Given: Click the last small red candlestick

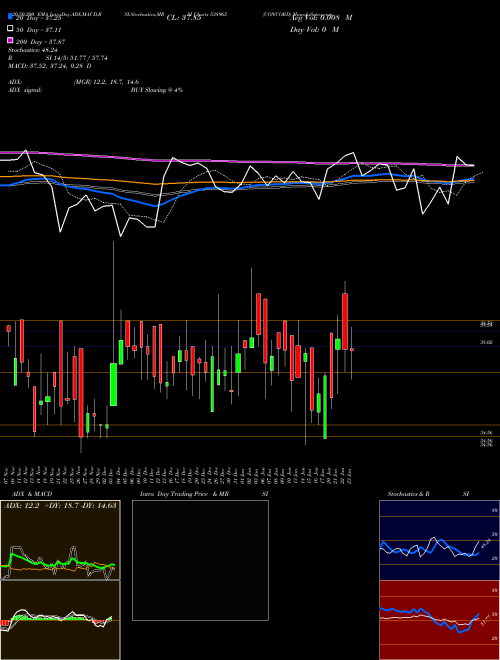Looking at the screenshot, I should [x=352, y=349].
